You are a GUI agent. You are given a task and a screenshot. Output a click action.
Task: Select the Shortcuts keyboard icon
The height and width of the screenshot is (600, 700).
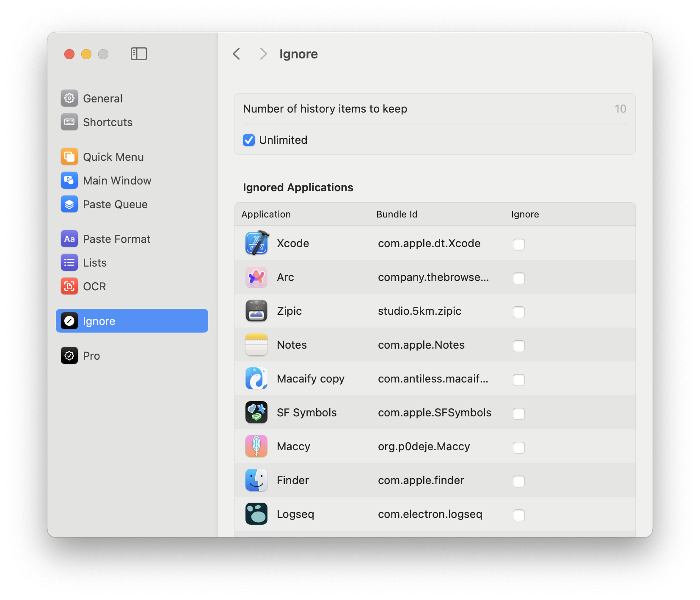pyautogui.click(x=69, y=122)
